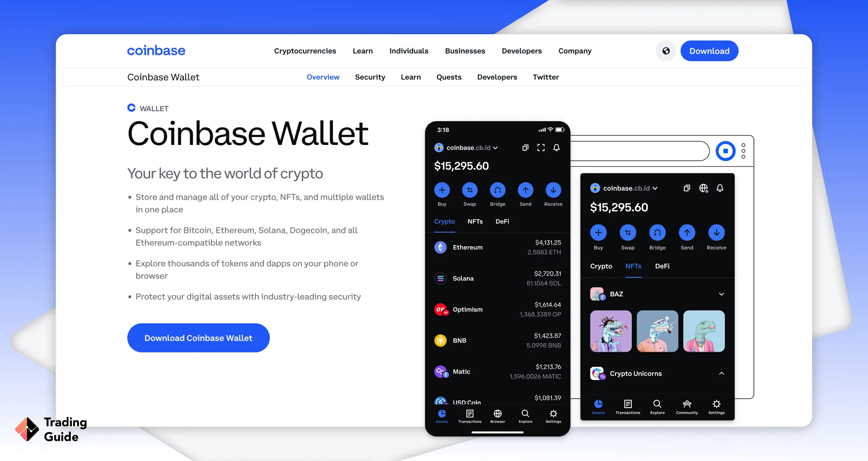This screenshot has width=868, height=461.
Task: Click the Download button top right
Action: (x=709, y=51)
